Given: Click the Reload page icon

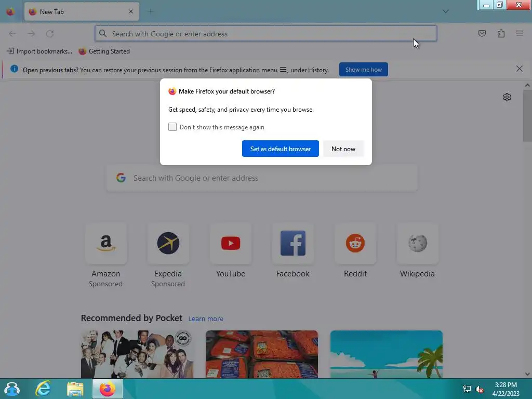Looking at the screenshot, I should [x=50, y=34].
